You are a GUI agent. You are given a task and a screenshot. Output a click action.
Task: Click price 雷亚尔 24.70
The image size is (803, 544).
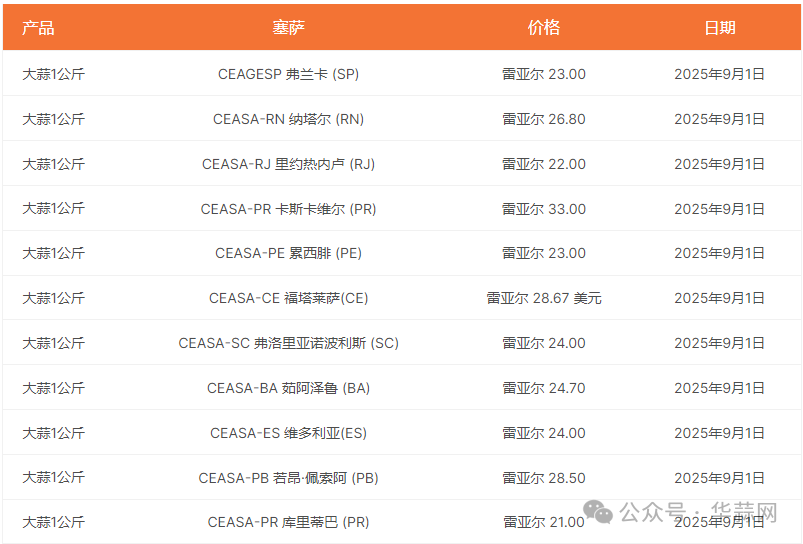tap(543, 388)
